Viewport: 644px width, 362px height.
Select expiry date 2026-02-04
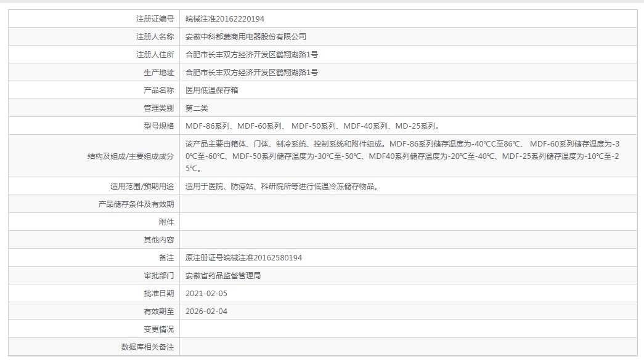pos(206,312)
